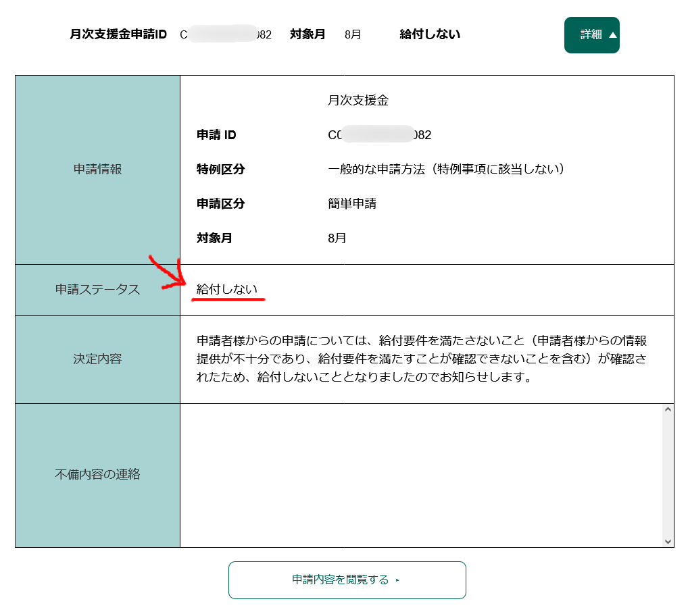
Task: Click the 申請情報 row header cell
Action: (97, 170)
